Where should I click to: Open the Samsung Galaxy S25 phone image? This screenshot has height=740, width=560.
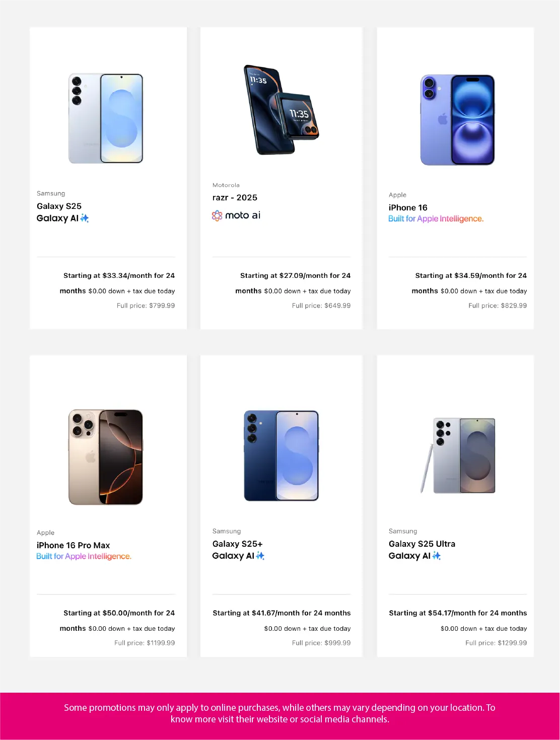coord(106,118)
